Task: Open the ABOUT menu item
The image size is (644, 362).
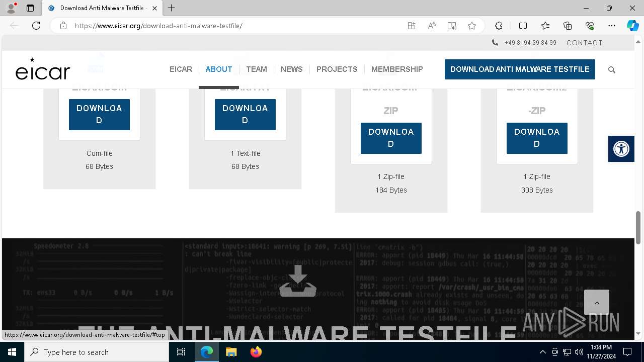Action: [219, 69]
